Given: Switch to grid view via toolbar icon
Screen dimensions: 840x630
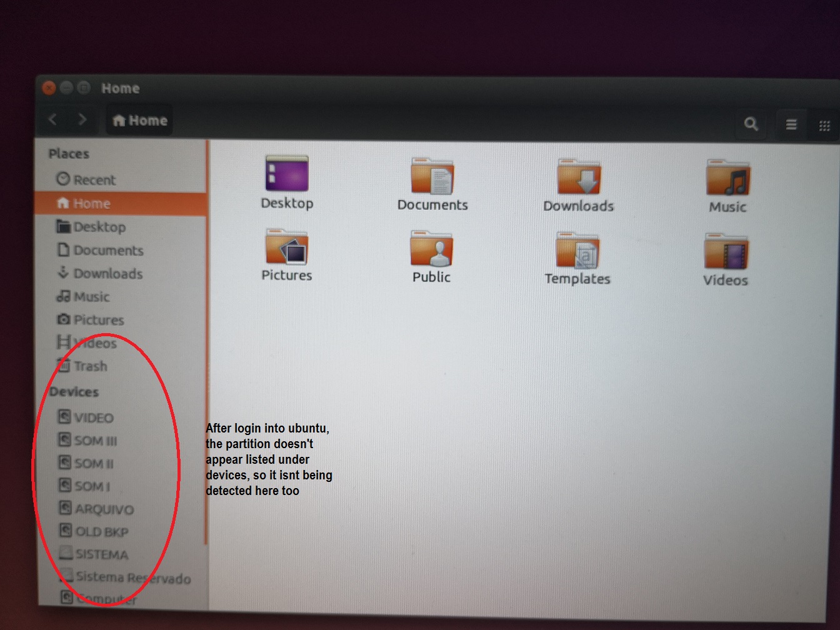Looking at the screenshot, I should click(824, 126).
